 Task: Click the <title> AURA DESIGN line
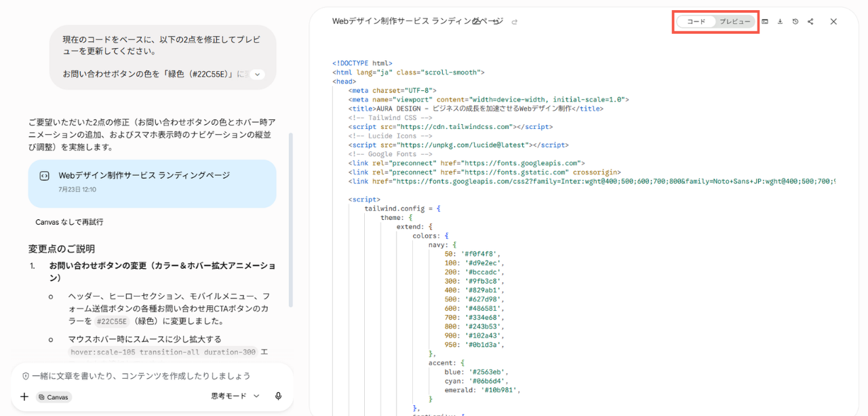(x=475, y=108)
